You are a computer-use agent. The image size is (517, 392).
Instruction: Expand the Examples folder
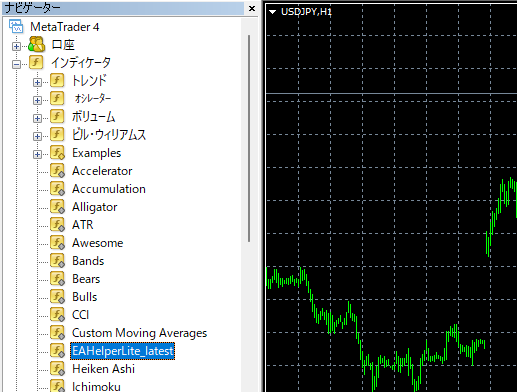pyautogui.click(x=37, y=154)
